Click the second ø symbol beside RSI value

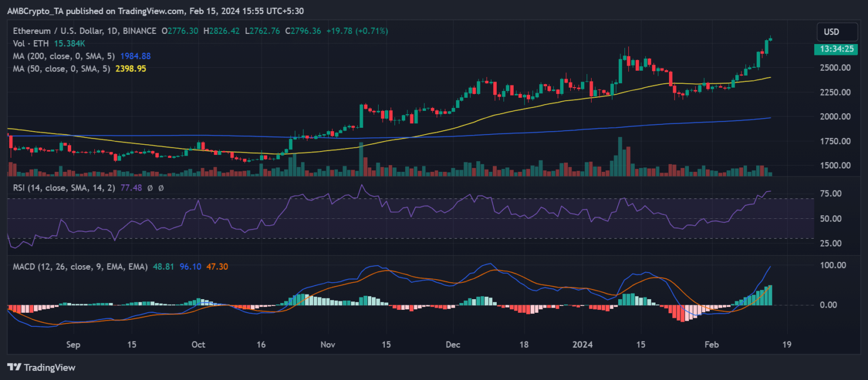[161, 188]
